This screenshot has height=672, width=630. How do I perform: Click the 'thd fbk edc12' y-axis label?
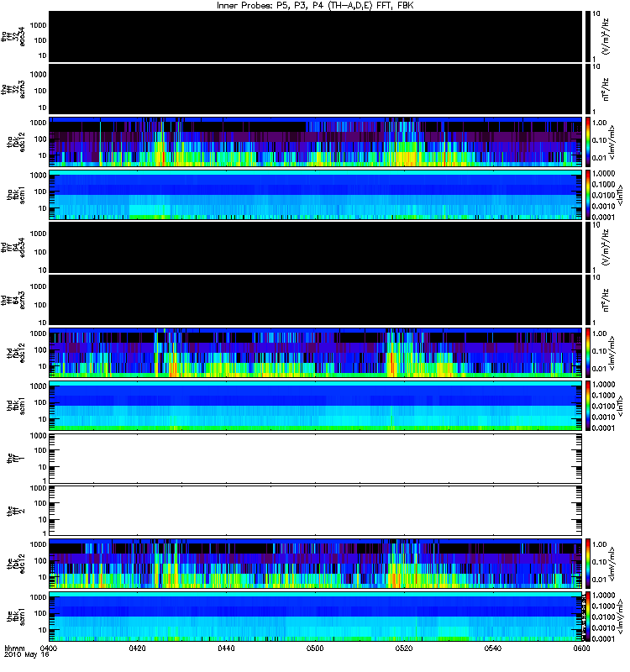point(16,352)
